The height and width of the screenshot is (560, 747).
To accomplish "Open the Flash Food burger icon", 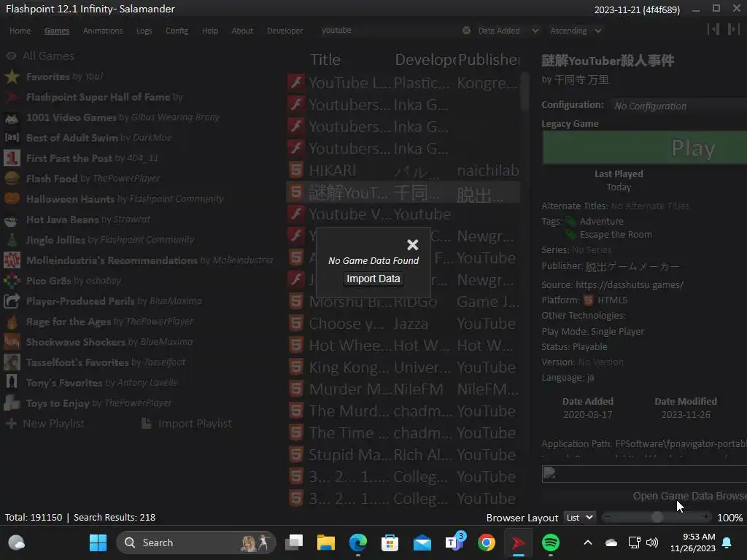I will [12, 179].
